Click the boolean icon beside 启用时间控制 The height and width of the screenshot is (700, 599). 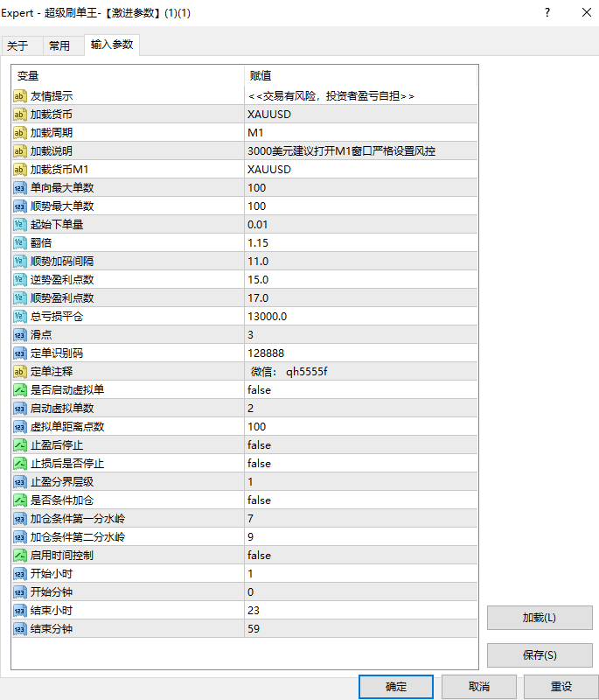(x=19, y=556)
